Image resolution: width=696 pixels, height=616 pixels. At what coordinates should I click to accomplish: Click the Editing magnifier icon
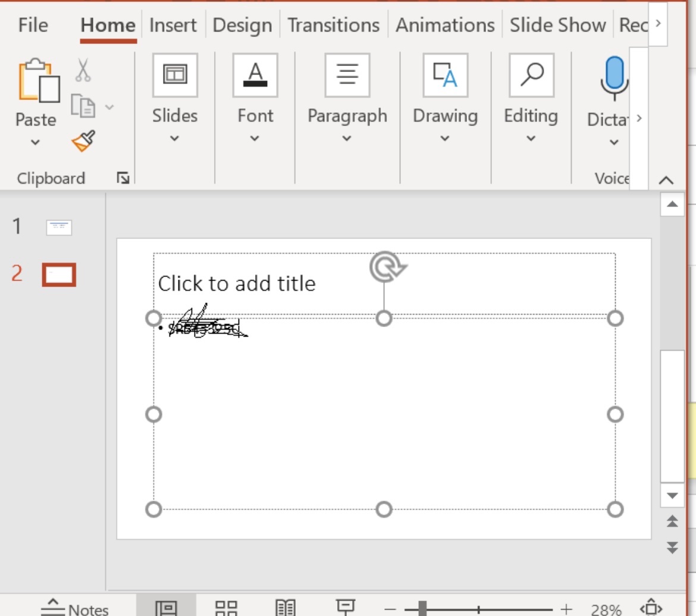(x=531, y=74)
